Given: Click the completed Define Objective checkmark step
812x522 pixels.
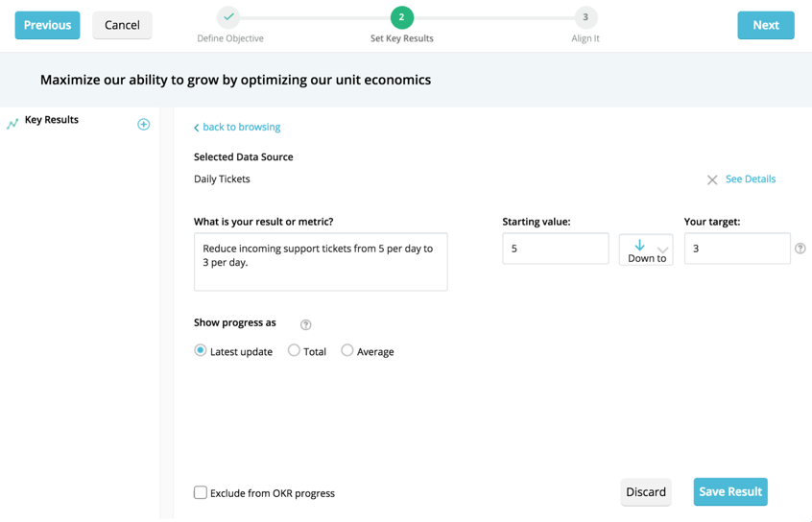Looking at the screenshot, I should (x=228, y=17).
